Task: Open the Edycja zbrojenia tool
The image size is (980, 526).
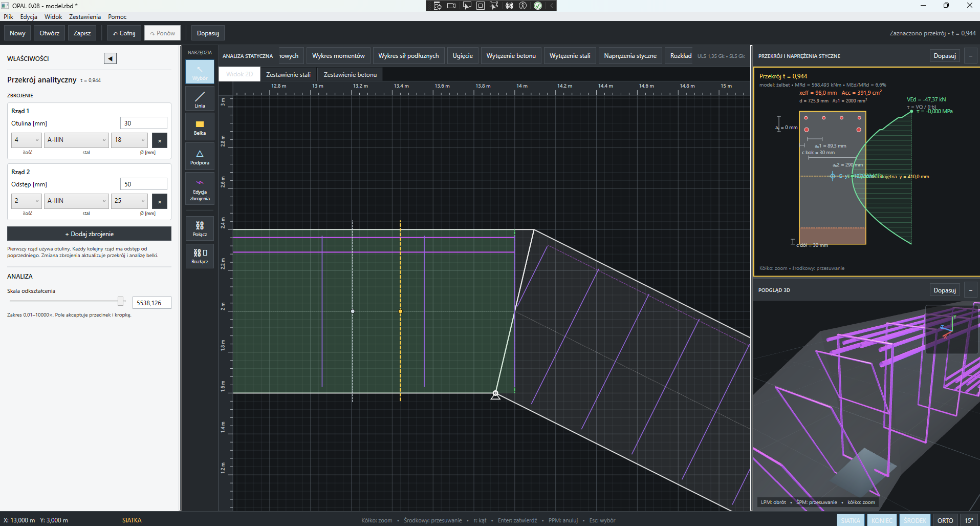Action: click(x=200, y=189)
